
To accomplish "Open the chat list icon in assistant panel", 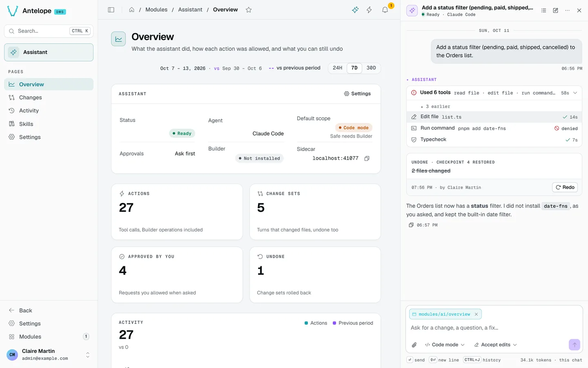I will click(x=543, y=11).
